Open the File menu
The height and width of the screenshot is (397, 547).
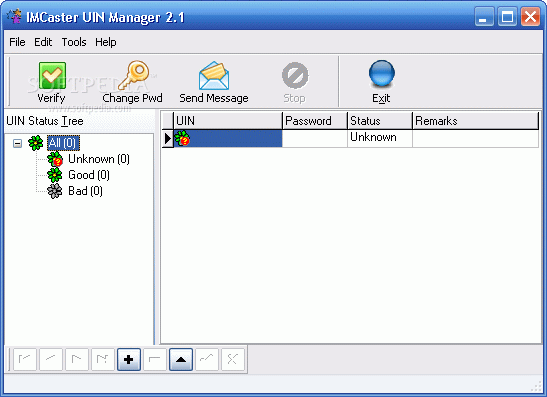(x=17, y=42)
